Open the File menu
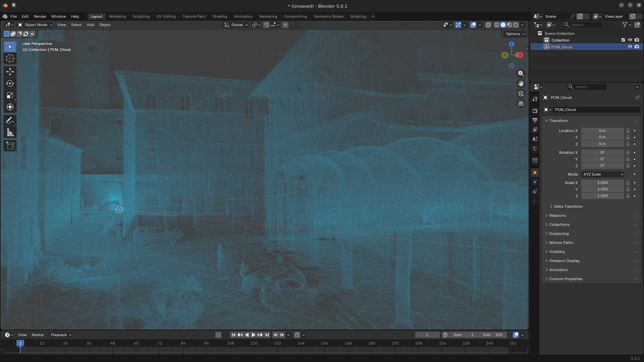The width and height of the screenshot is (644, 362). click(x=13, y=16)
